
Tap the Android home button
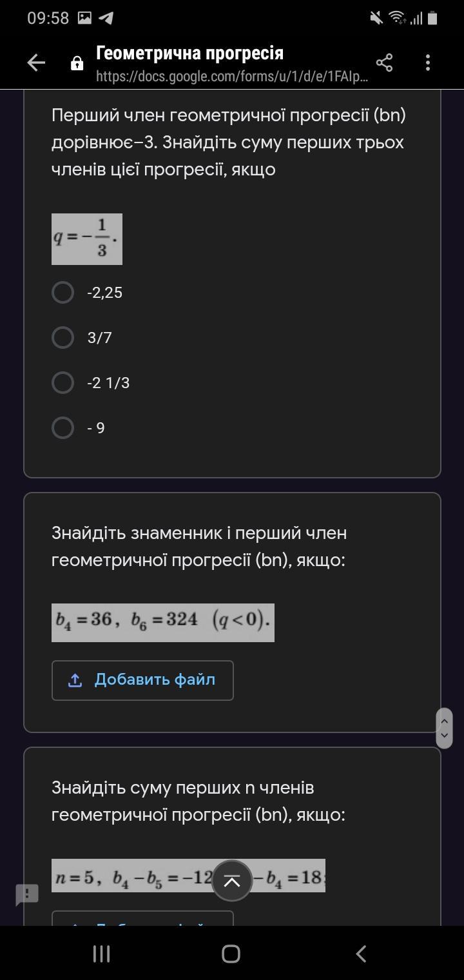point(231,954)
